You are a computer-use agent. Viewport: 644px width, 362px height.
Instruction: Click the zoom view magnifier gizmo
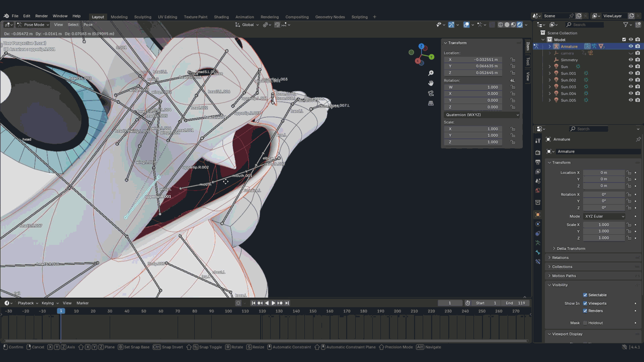click(x=431, y=73)
